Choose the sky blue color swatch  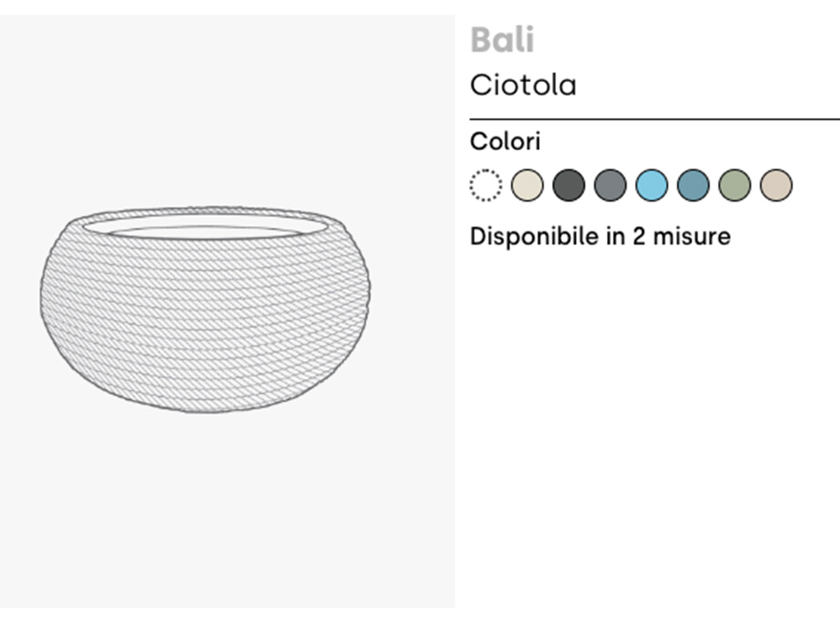pyautogui.click(x=651, y=185)
